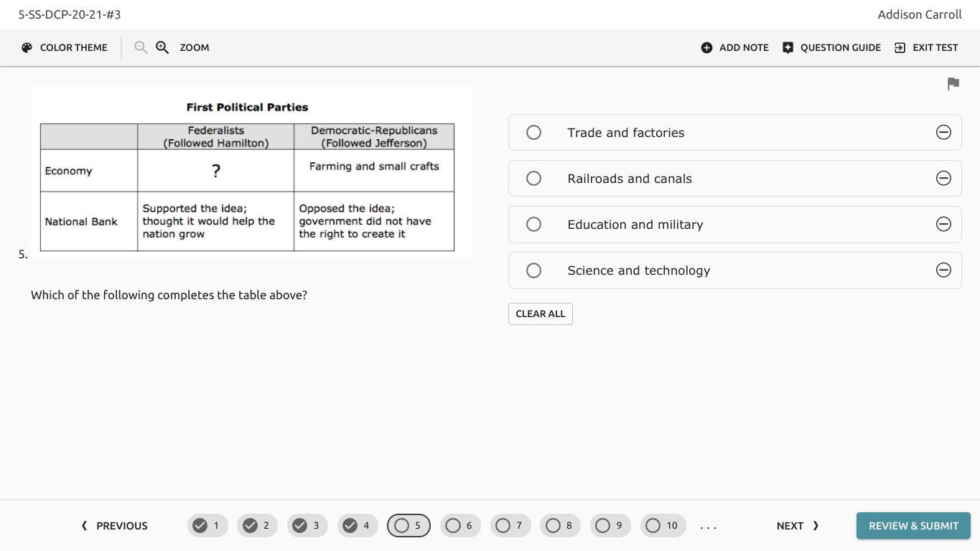980x551 pixels.
Task: Click the First Political Parties table image
Action: pos(251,172)
